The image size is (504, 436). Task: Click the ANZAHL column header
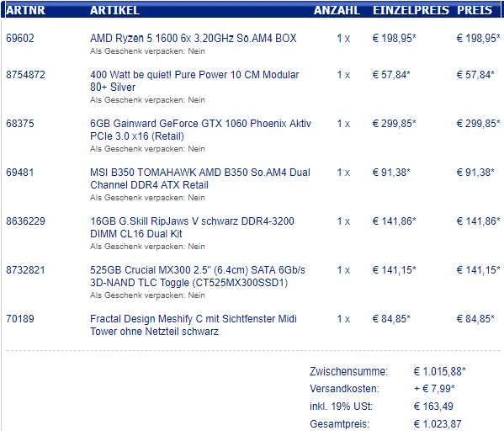click(337, 10)
